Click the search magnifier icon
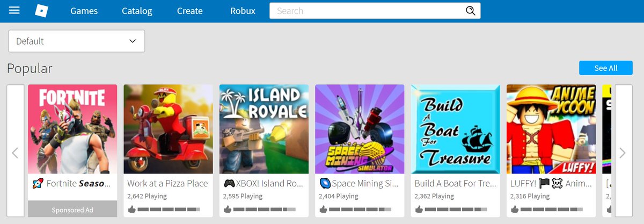644x224 pixels. (471, 11)
